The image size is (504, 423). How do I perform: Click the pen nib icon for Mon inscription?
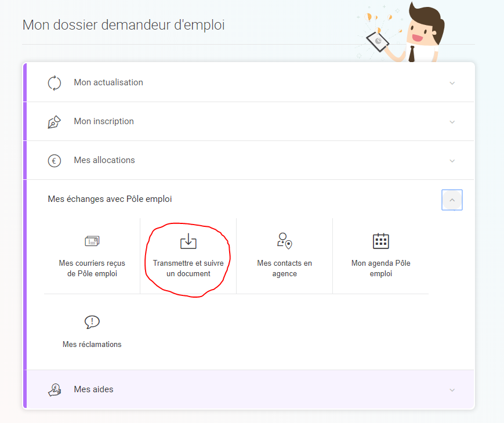pos(55,122)
